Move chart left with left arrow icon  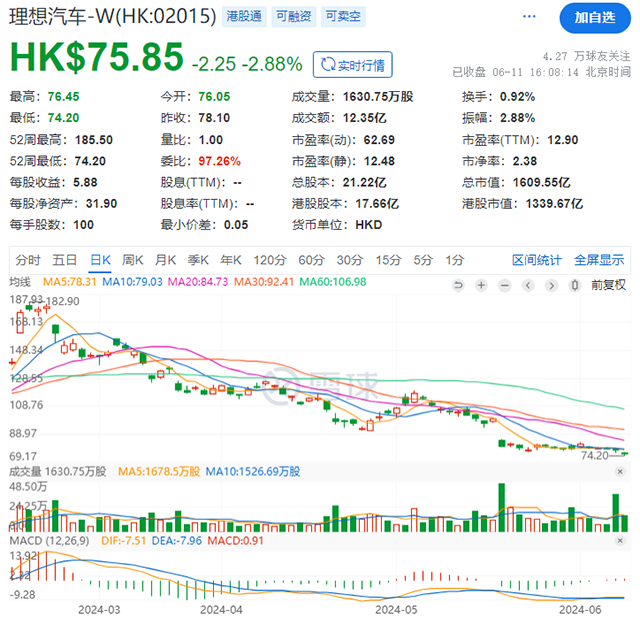528,285
